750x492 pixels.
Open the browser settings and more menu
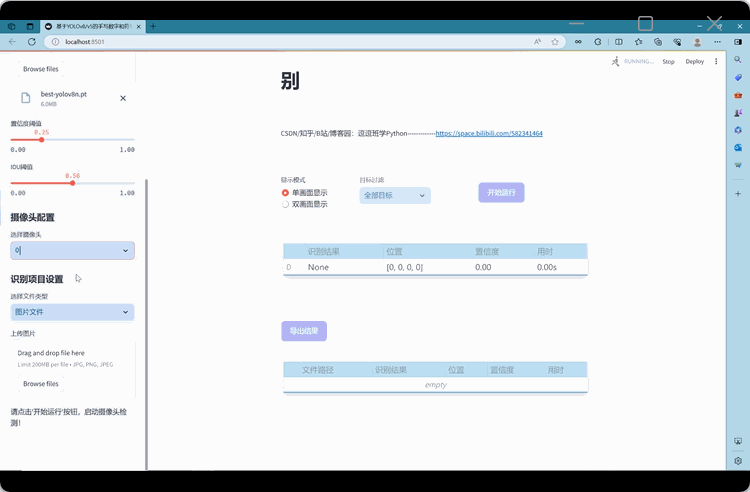pyautogui.click(x=717, y=42)
